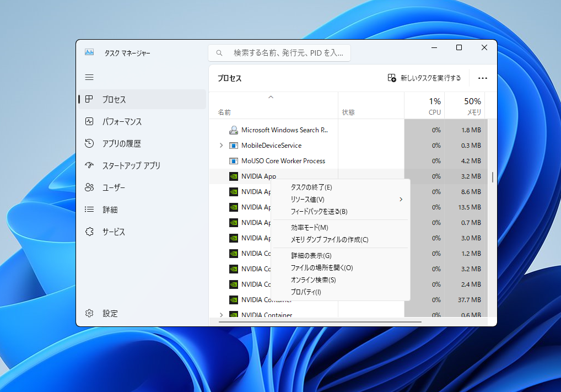Choose オンライン検索(S) in context menu

[341, 280]
